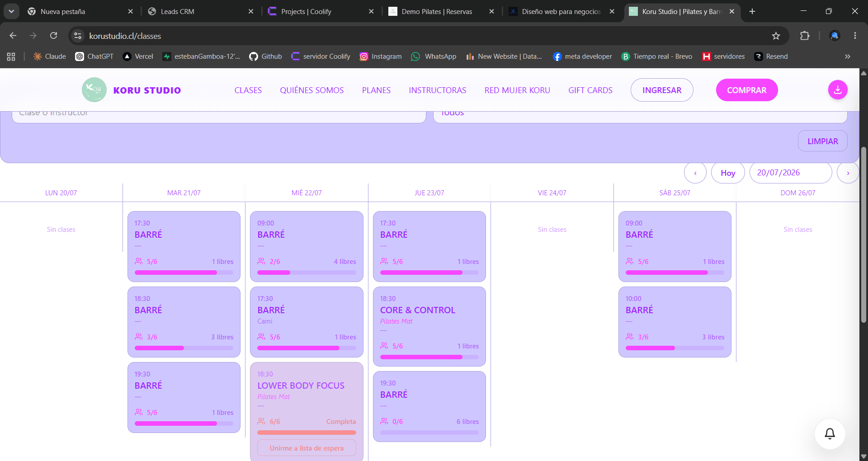
Task: Go back to the previous page
Action: click(x=13, y=36)
